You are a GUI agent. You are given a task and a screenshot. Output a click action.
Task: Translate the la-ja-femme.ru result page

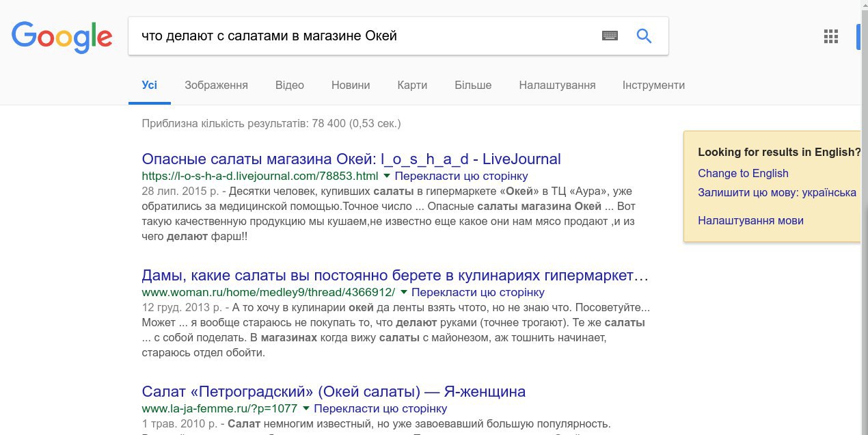[x=381, y=409]
